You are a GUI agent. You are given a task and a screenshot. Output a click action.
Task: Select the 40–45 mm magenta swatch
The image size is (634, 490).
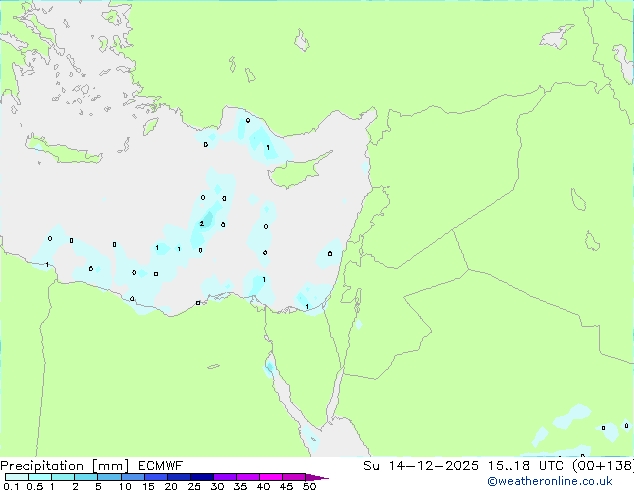(x=271, y=477)
